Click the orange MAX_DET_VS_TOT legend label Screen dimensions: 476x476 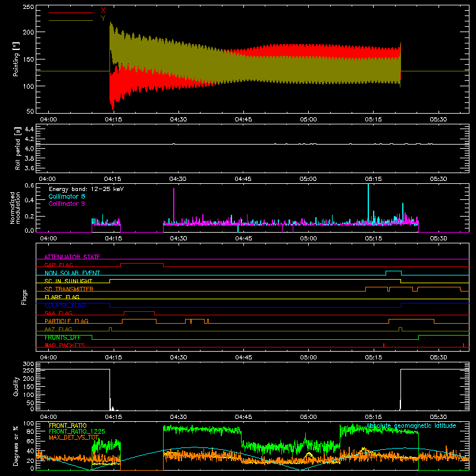[74, 437]
